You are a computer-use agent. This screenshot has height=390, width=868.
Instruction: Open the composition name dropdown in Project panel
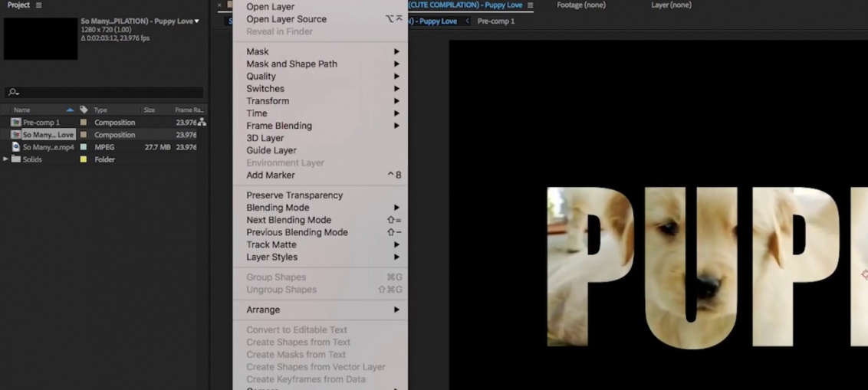click(196, 21)
